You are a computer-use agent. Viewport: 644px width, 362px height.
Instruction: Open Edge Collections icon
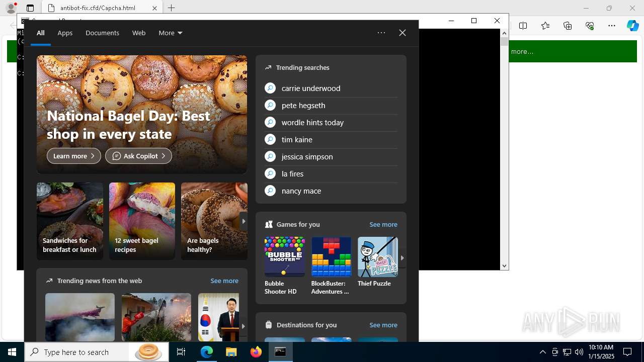click(x=568, y=26)
